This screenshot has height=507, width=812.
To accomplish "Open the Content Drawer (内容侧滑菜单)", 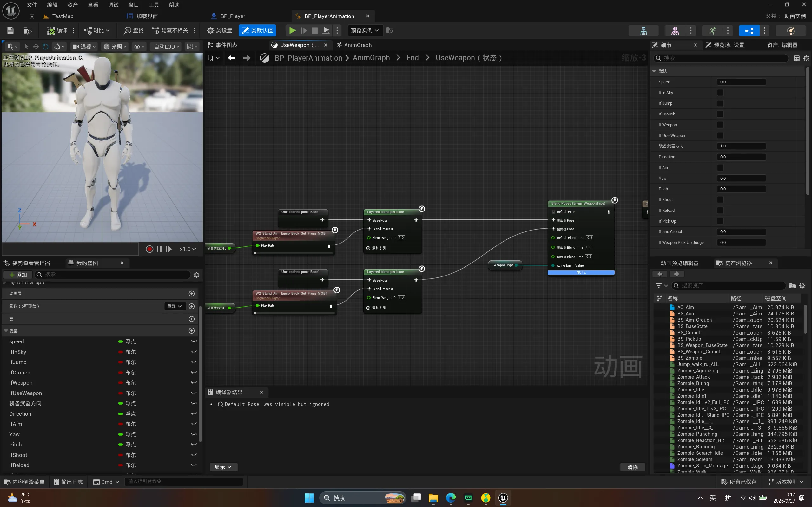I will 24,482.
